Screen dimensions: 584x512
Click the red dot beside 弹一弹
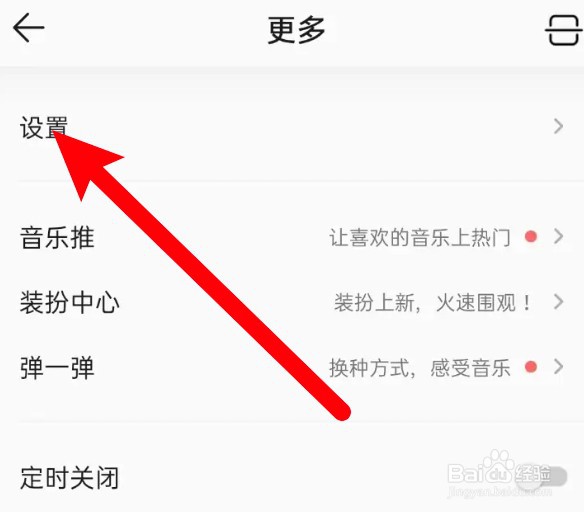click(530, 367)
